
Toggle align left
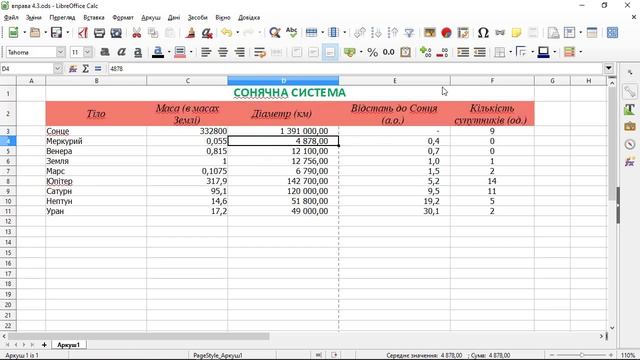click(206, 52)
